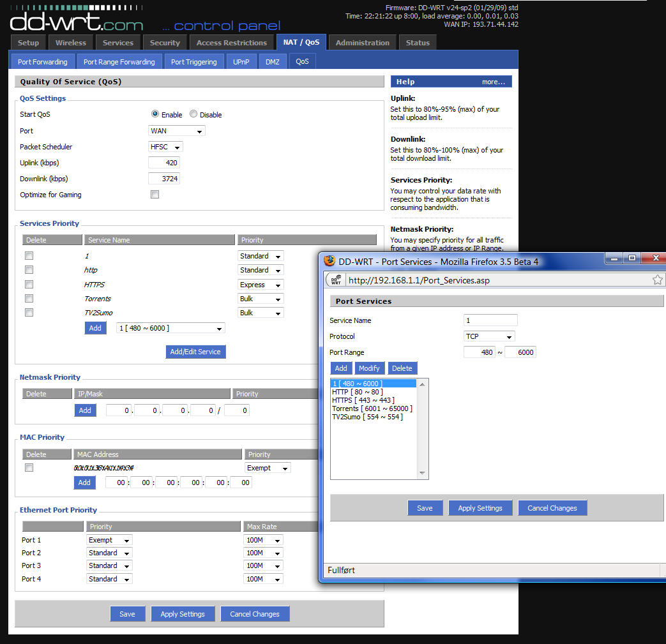The width and height of the screenshot is (666, 644).
Task: Switch to DMZ sub-tab
Action: (x=273, y=61)
